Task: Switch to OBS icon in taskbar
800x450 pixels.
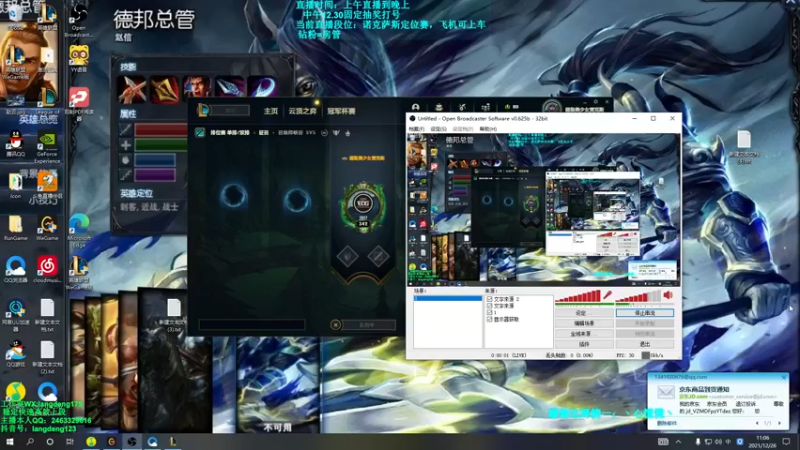Action: [x=132, y=441]
